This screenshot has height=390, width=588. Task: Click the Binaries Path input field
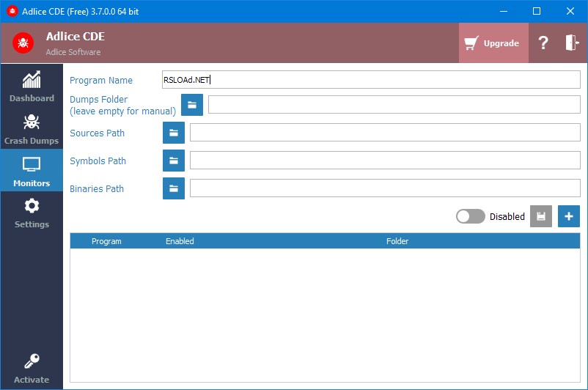pyautogui.click(x=385, y=188)
